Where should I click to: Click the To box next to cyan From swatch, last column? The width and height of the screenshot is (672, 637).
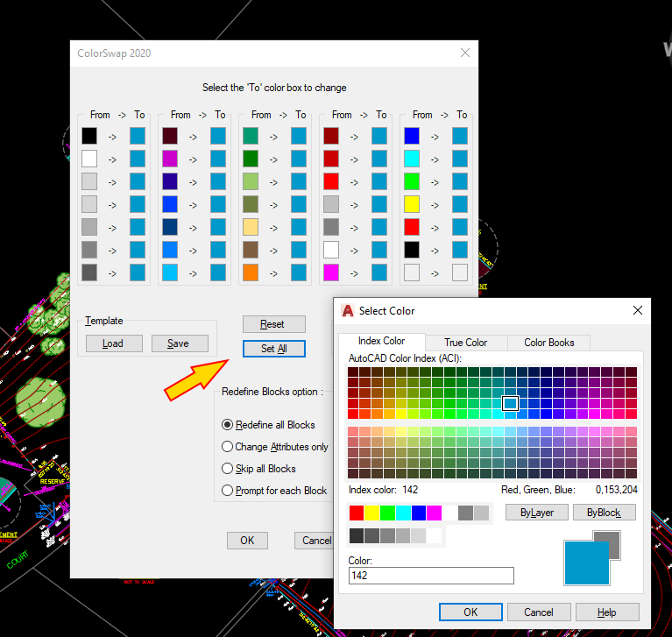[x=460, y=159]
